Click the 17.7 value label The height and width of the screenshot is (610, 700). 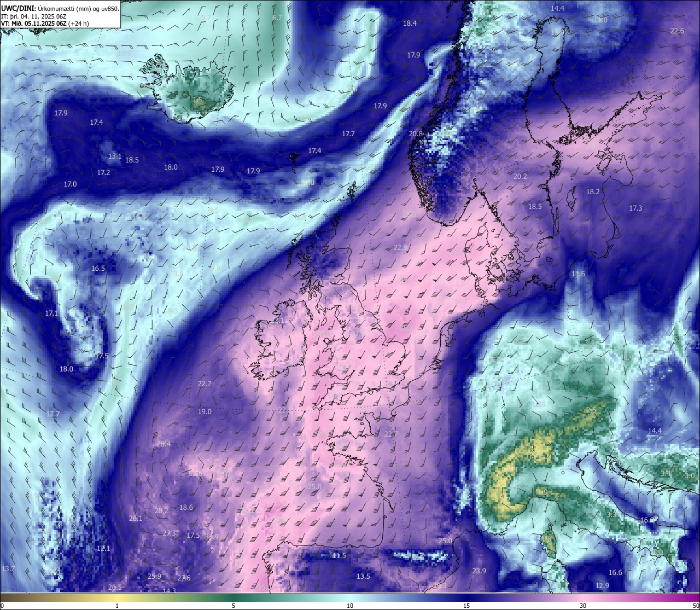pos(348,133)
